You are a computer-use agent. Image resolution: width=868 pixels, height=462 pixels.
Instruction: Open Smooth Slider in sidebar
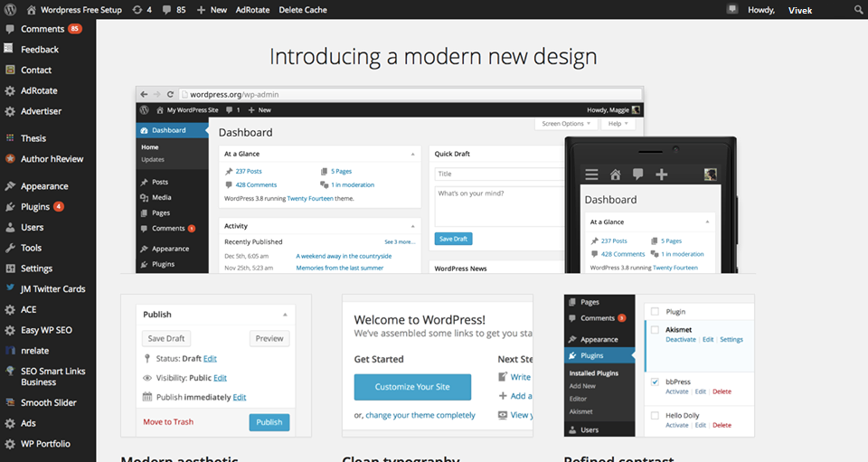click(x=48, y=402)
